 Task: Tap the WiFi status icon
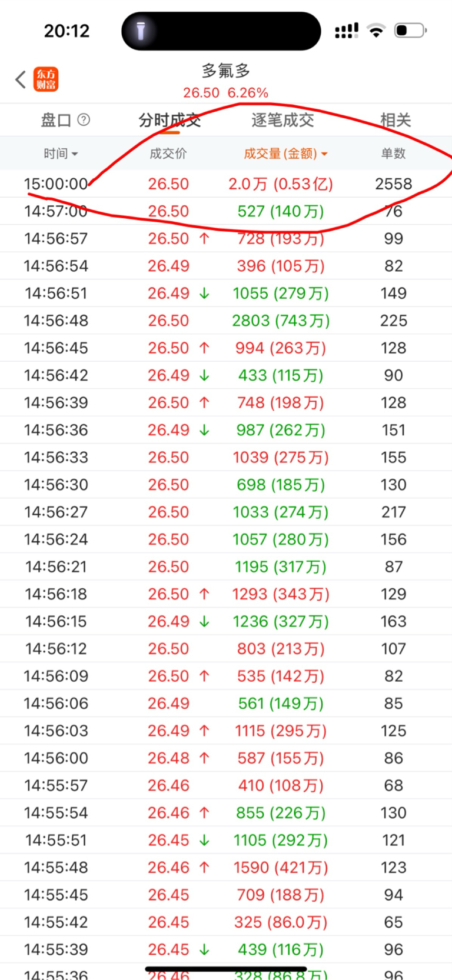pos(375,31)
